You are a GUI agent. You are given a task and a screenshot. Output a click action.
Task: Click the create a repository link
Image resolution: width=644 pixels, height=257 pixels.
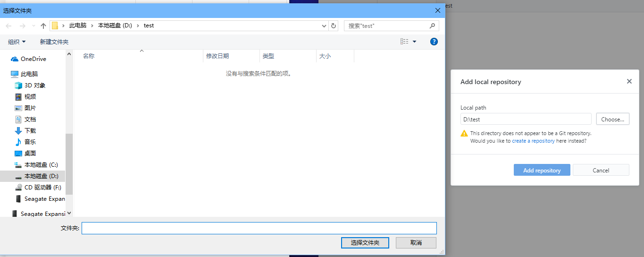coord(533,141)
